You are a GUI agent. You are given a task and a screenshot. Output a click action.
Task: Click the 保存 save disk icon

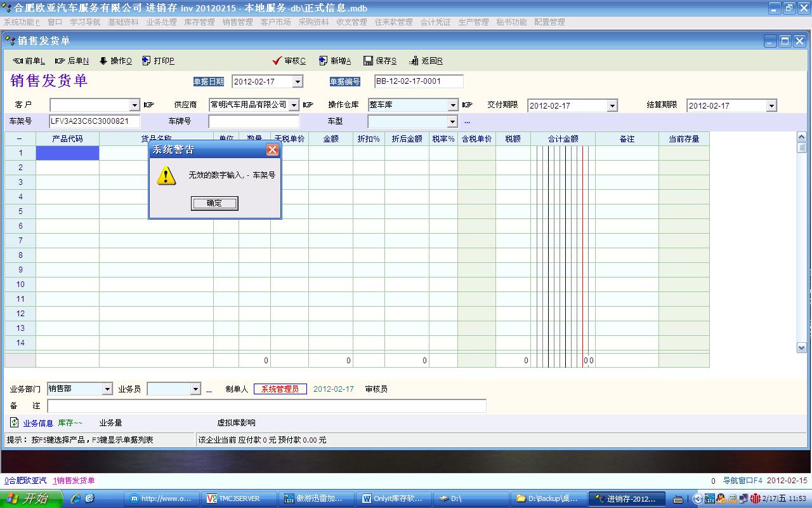[x=368, y=61]
